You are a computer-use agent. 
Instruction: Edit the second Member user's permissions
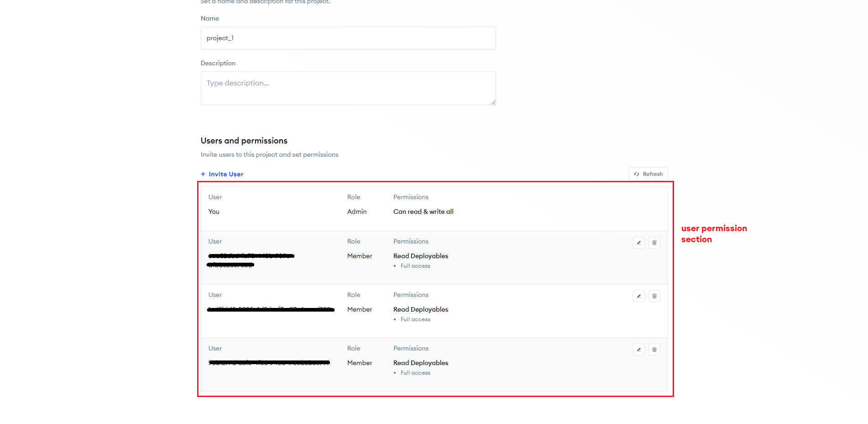[x=639, y=296]
